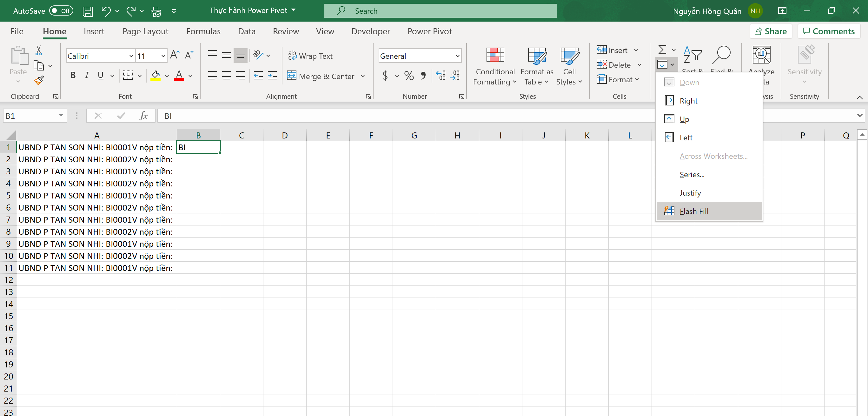Click the Cut scissors icon
Screen dimensions: 868x416
[x=39, y=50]
